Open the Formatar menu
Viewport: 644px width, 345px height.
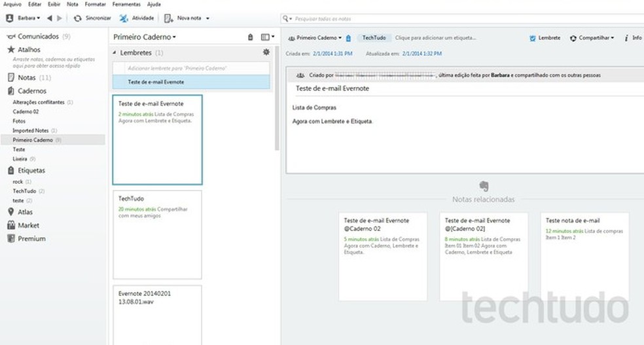(96, 4)
